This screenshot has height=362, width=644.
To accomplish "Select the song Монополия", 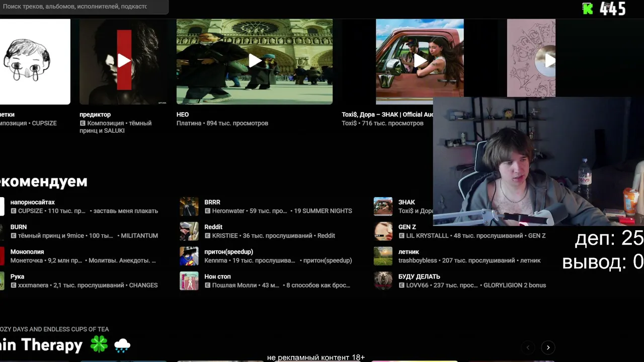I will [x=27, y=251].
